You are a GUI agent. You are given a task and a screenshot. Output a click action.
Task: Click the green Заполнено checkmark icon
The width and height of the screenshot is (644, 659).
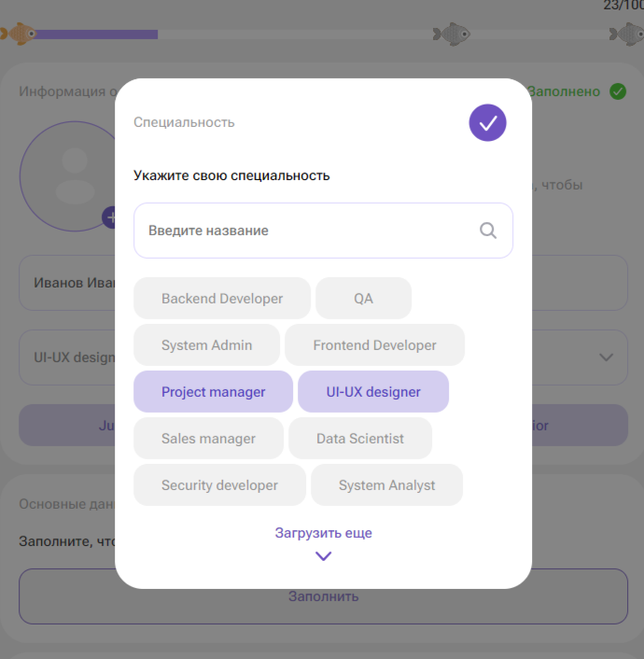618,91
